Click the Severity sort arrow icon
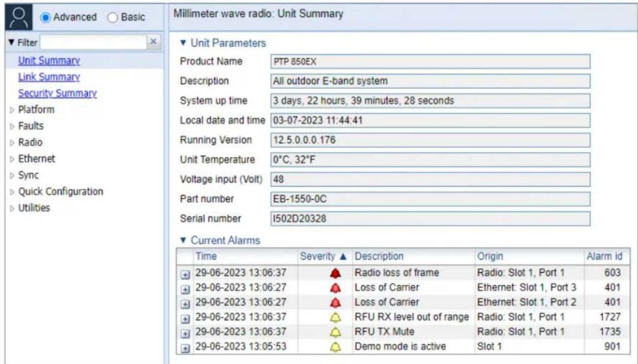 pos(343,256)
